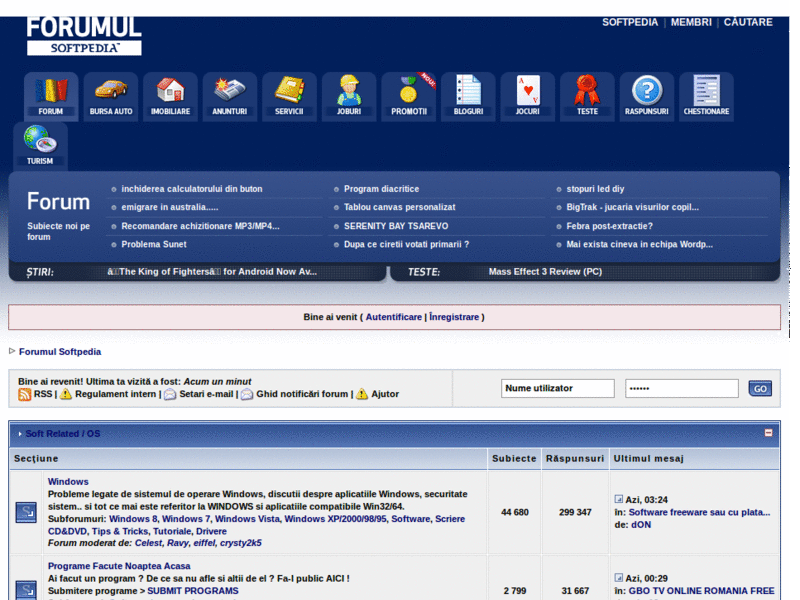Click the Windows forum status icon
This screenshot has width=800, height=600.
[x=26, y=512]
